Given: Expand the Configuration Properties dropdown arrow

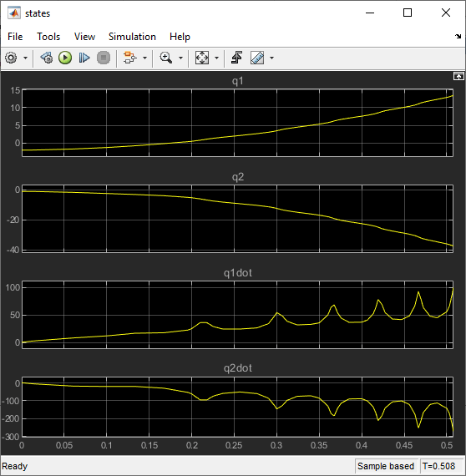Looking at the screenshot, I should click(x=26, y=58).
